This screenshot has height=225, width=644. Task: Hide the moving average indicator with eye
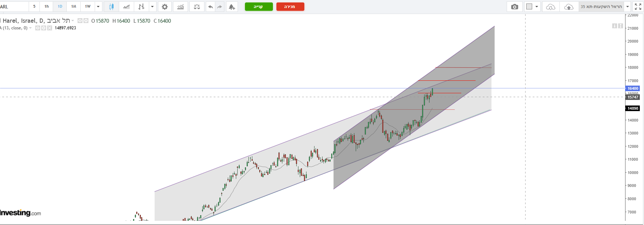click(x=38, y=28)
